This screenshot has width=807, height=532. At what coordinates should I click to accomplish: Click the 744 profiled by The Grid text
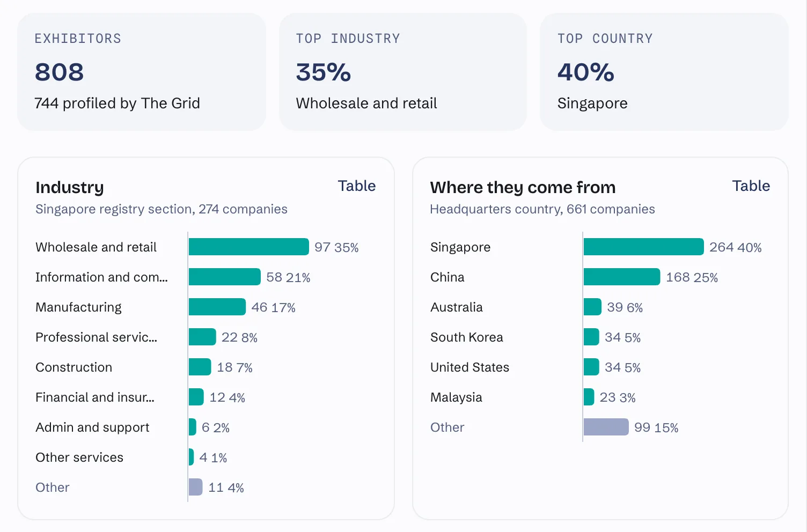point(117,103)
